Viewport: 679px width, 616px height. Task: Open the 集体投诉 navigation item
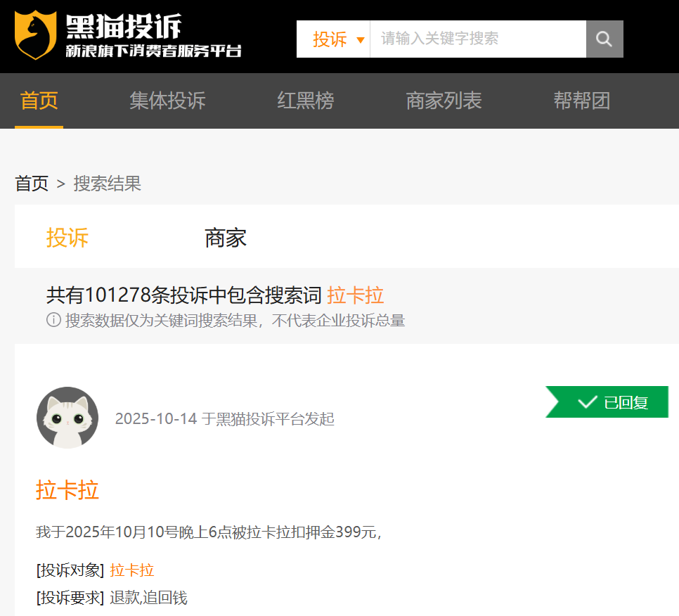coord(167,101)
